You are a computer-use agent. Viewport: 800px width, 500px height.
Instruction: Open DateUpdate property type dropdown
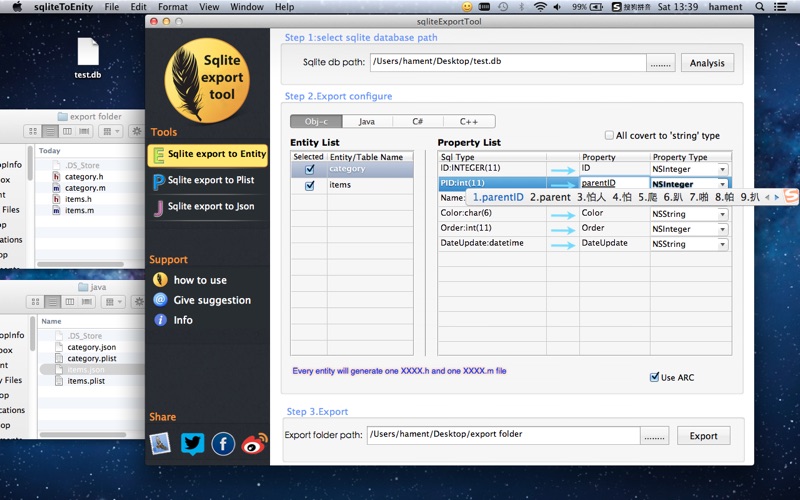[722, 244]
